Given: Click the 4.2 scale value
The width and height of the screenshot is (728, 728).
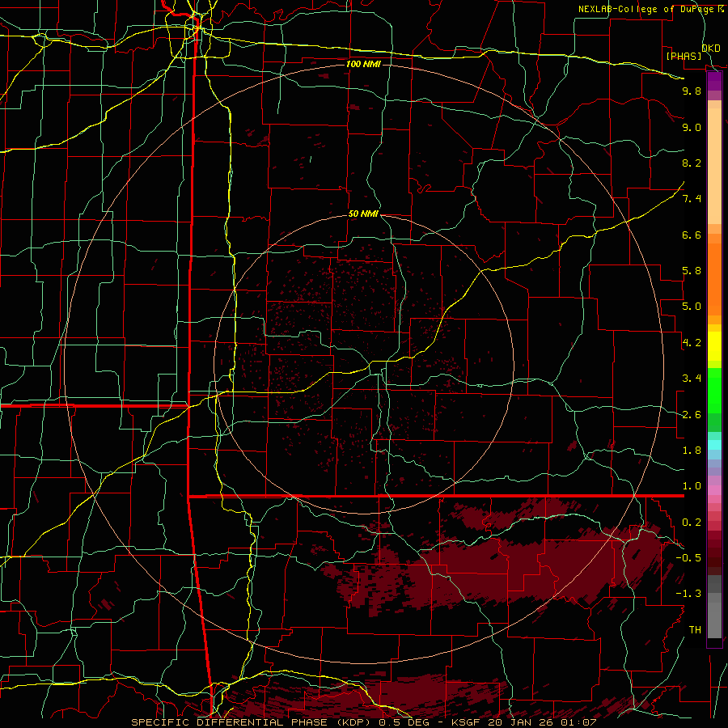Looking at the screenshot, I should click(x=692, y=343).
